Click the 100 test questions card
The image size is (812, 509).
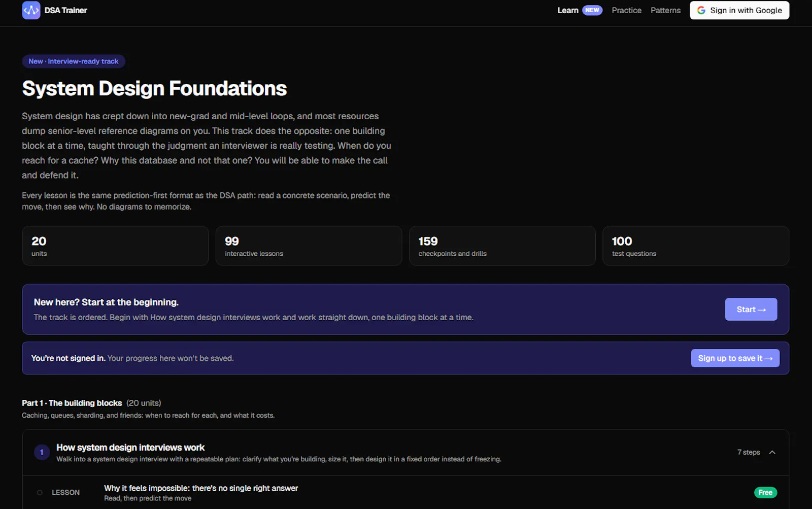[695, 246]
